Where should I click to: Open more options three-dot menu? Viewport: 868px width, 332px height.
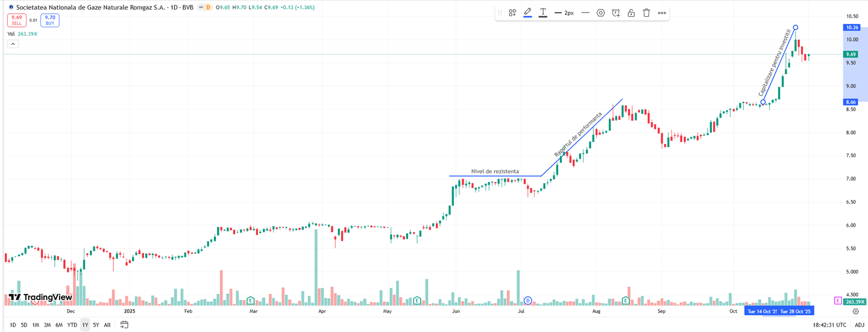(x=662, y=13)
